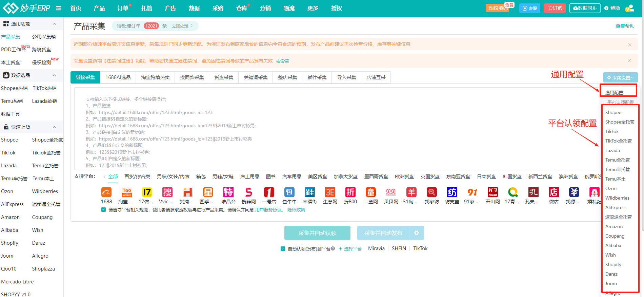Click the 1688 platform icon
Image resolution: width=644 pixels, height=297 pixels.
[x=106, y=192]
